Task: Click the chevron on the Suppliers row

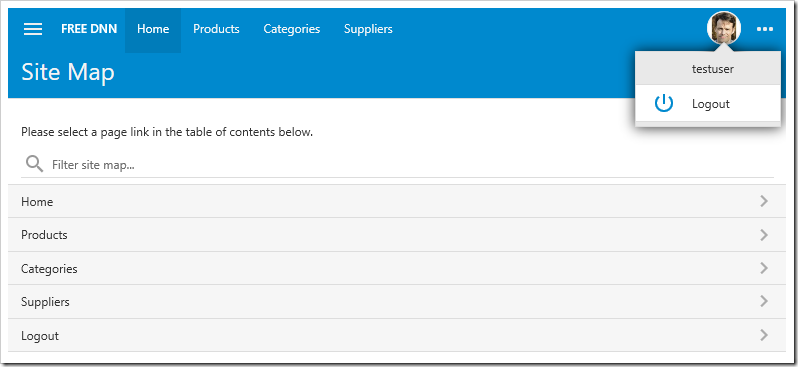Action: pos(763,301)
